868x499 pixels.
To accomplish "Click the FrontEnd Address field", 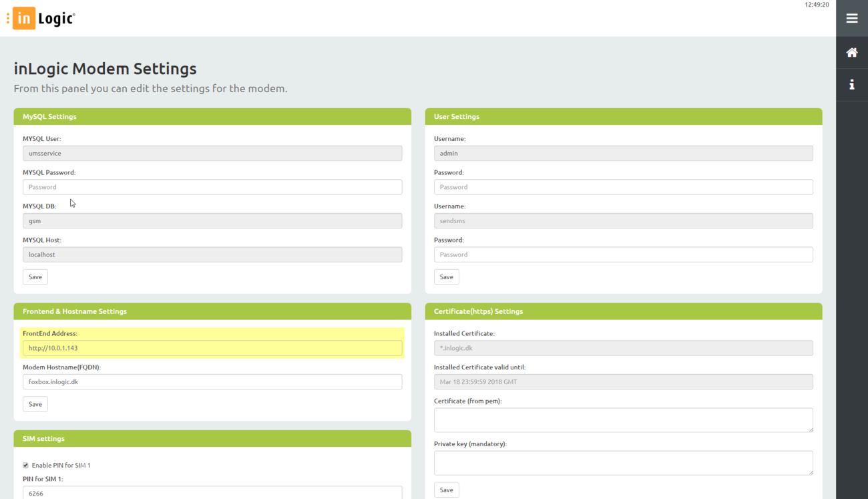I will tap(212, 348).
